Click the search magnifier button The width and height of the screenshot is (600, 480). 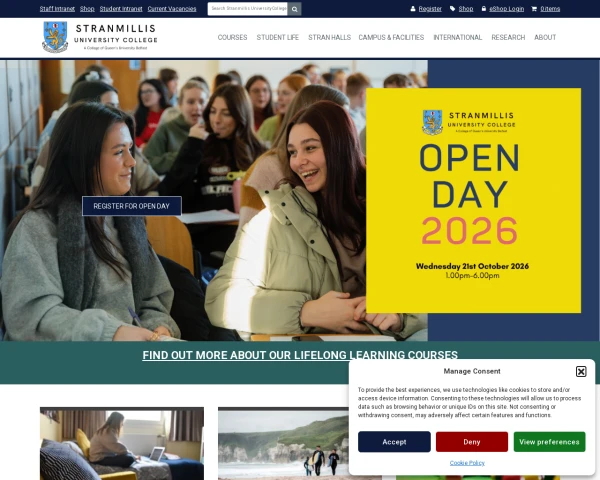click(295, 9)
